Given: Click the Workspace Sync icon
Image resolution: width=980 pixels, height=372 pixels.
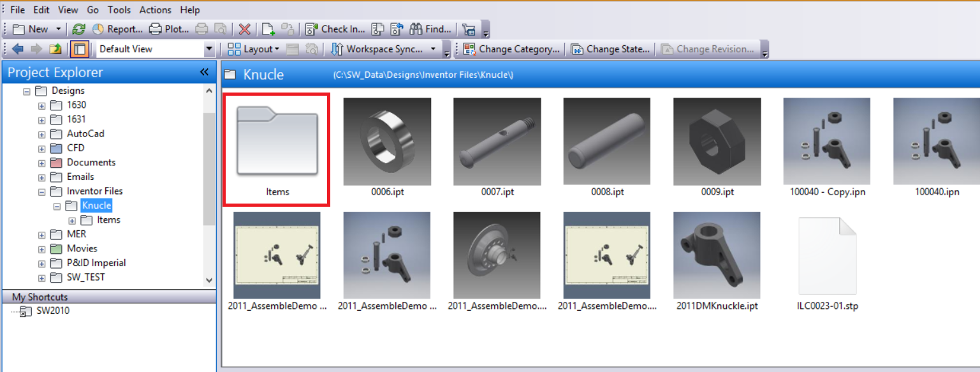Looking at the screenshot, I should [337, 48].
